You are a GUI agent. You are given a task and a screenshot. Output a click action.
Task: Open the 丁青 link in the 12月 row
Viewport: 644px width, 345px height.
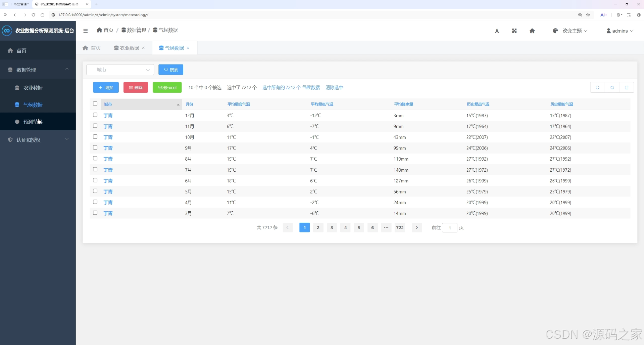[x=108, y=115]
